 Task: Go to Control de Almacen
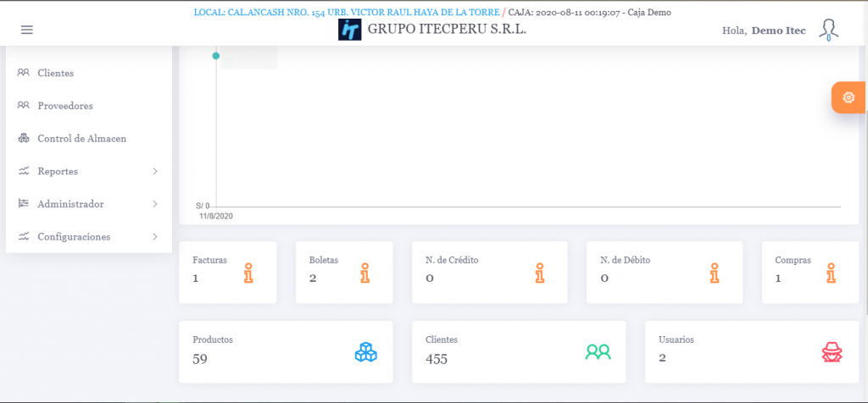click(x=81, y=138)
